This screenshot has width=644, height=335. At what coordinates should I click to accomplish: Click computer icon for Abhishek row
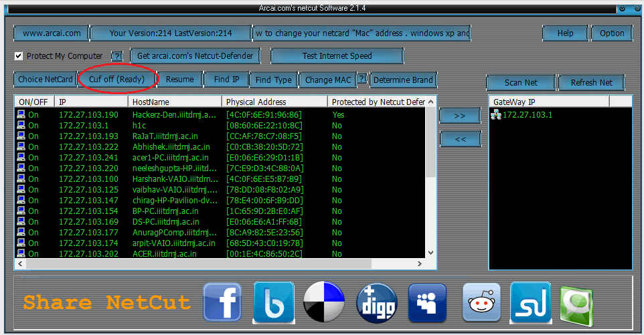click(21, 146)
